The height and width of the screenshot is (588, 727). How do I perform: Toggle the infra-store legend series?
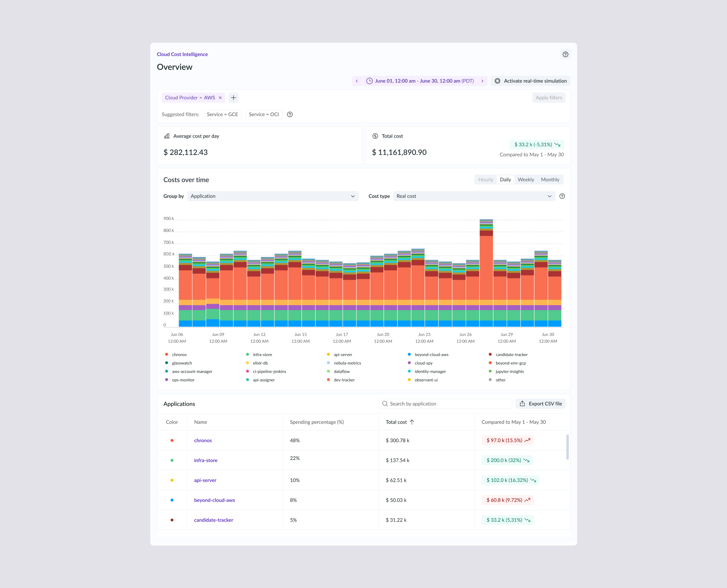click(x=259, y=355)
